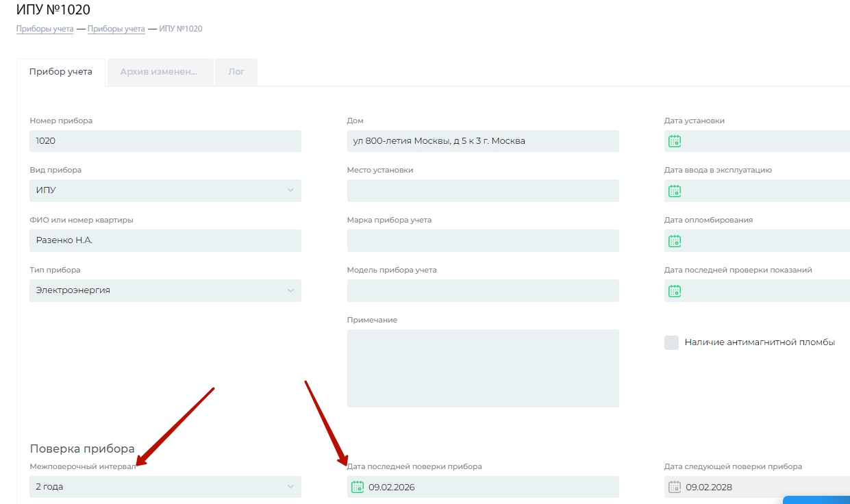Screen dimensions: 850x504
Task: Open the Тип прибора dropdown
Action: [x=165, y=290]
